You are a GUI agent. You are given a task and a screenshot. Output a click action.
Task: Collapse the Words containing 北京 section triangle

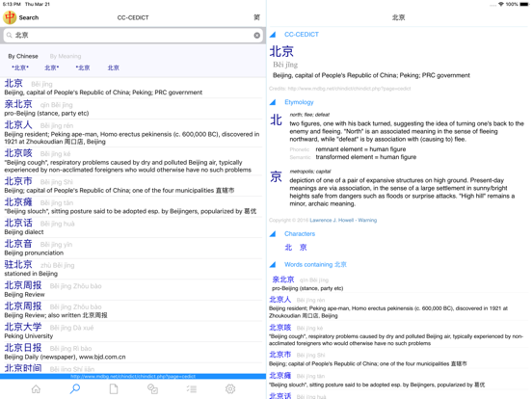[x=273, y=265]
